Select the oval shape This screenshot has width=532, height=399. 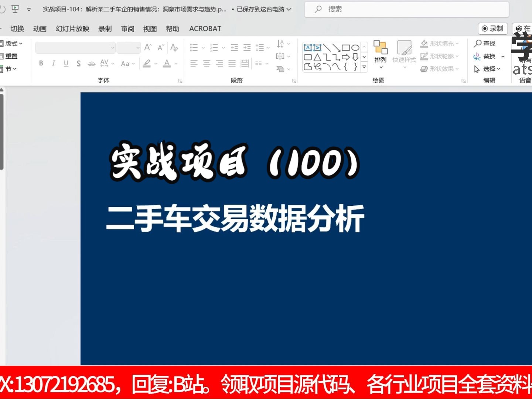(355, 48)
